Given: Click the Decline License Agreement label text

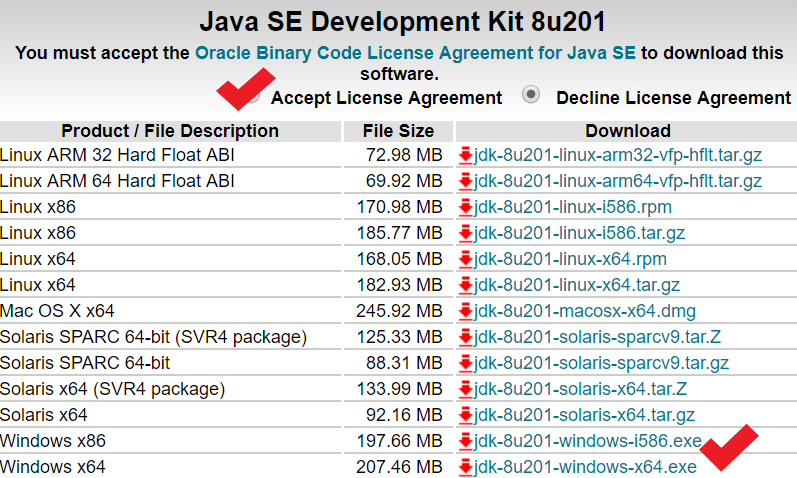Looking at the screenshot, I should tap(673, 98).
